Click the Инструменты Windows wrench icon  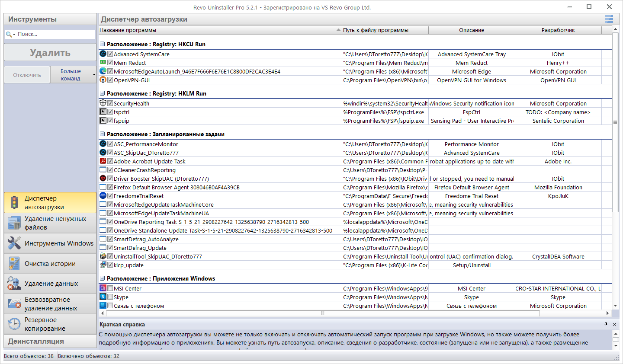(14, 243)
